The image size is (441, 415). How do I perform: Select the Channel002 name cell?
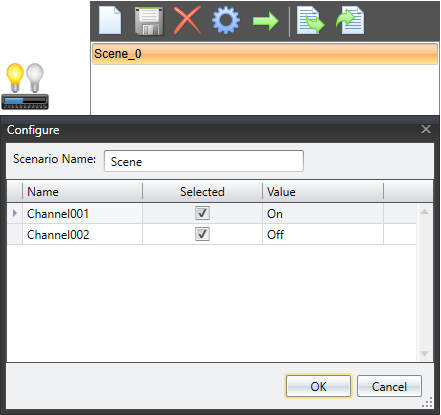(82, 235)
